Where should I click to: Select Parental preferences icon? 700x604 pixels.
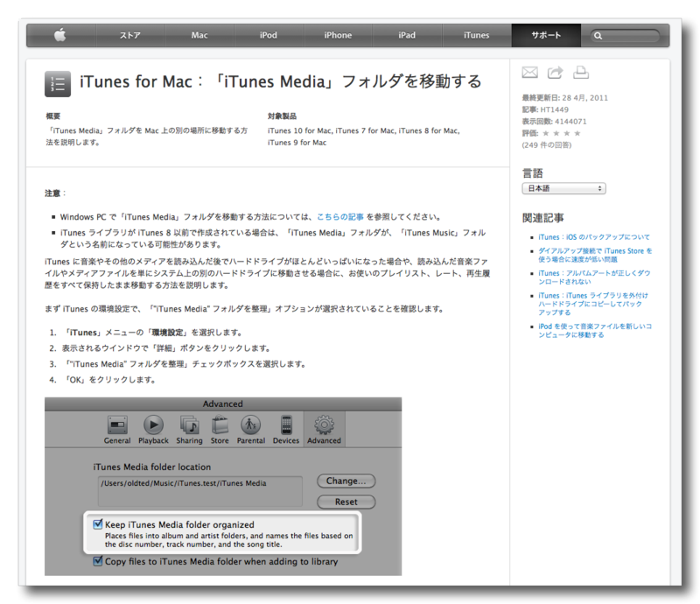coord(251,430)
